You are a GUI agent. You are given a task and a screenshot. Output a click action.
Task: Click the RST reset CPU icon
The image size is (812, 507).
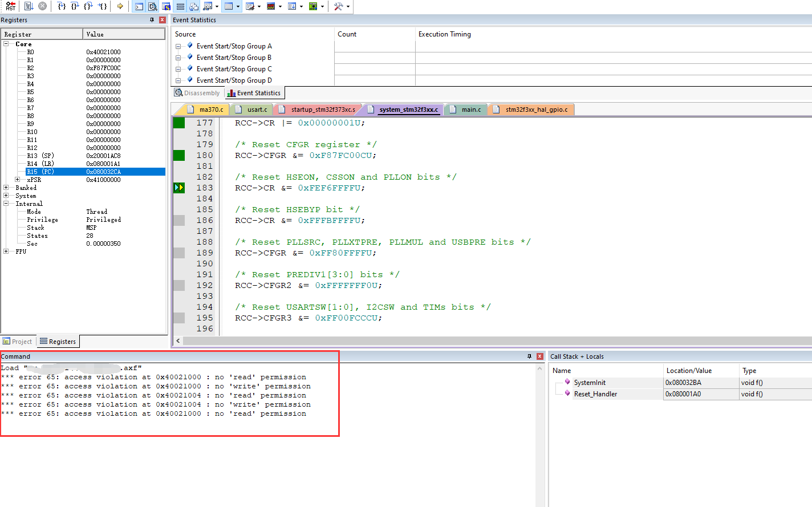pos(10,6)
